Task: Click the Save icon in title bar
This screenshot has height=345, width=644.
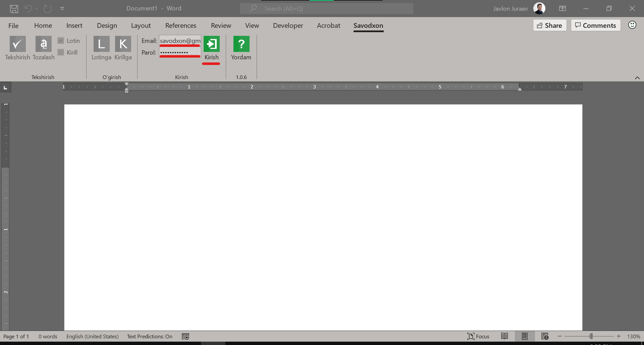Action: [x=14, y=9]
